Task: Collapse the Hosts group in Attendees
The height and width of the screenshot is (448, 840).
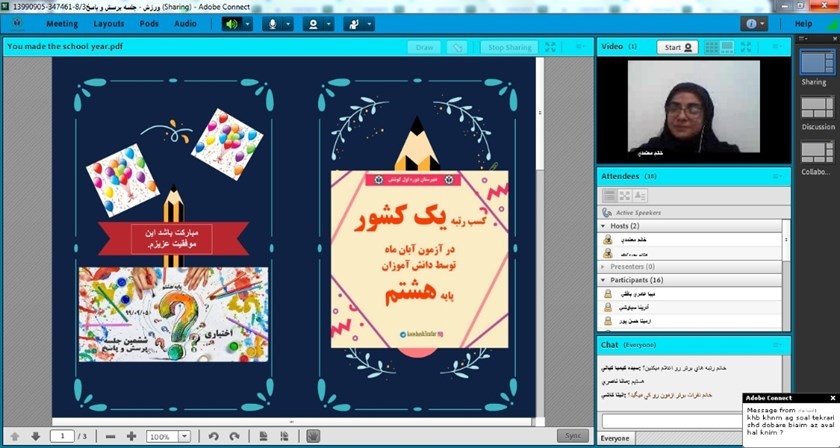Action: [x=605, y=227]
